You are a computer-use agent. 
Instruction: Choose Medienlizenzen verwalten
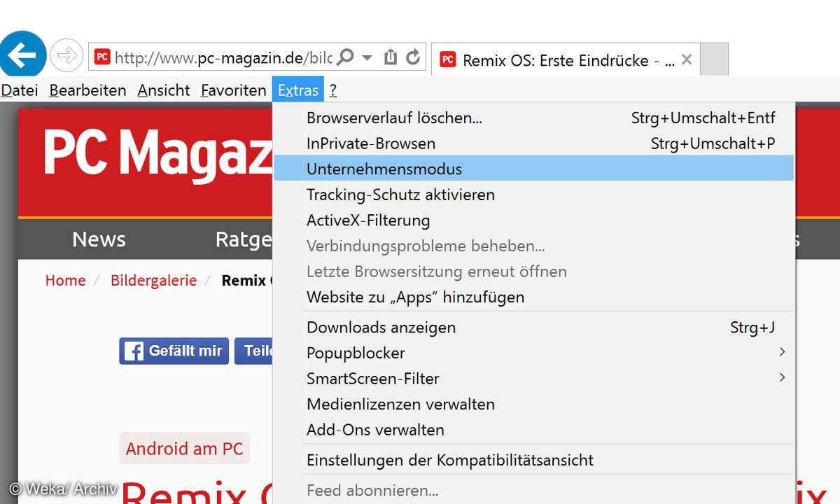point(534,404)
